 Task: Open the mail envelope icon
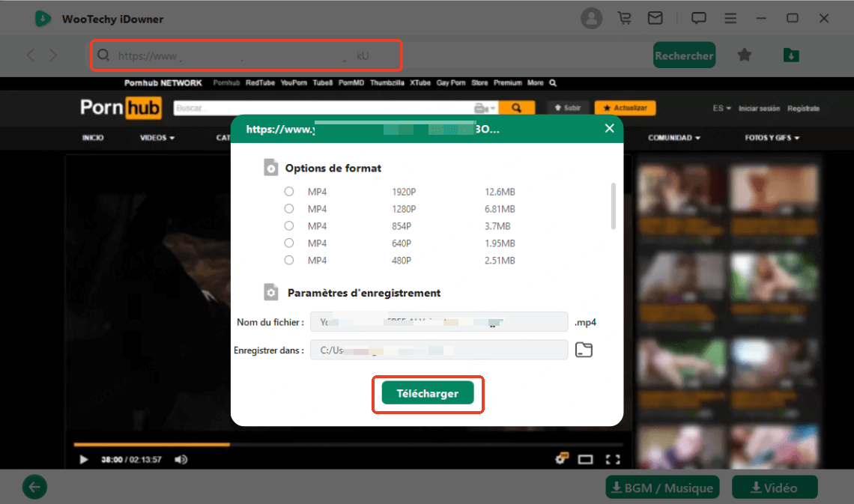click(x=655, y=18)
